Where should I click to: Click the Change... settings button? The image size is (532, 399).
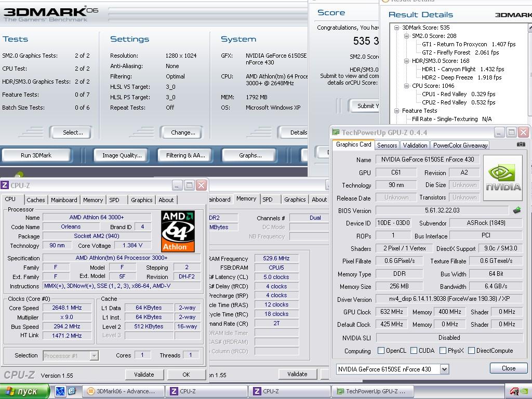click(x=182, y=132)
